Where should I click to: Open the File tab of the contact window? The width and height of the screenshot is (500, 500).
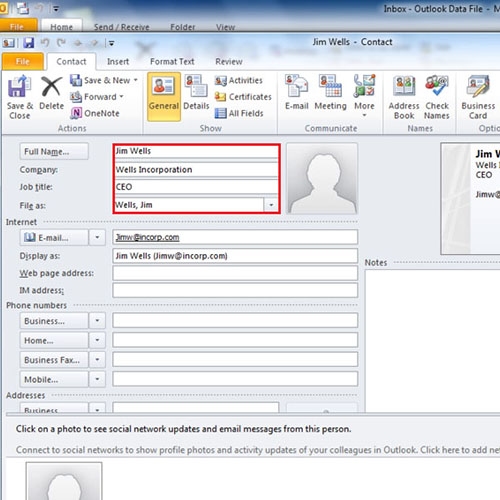coord(23,61)
